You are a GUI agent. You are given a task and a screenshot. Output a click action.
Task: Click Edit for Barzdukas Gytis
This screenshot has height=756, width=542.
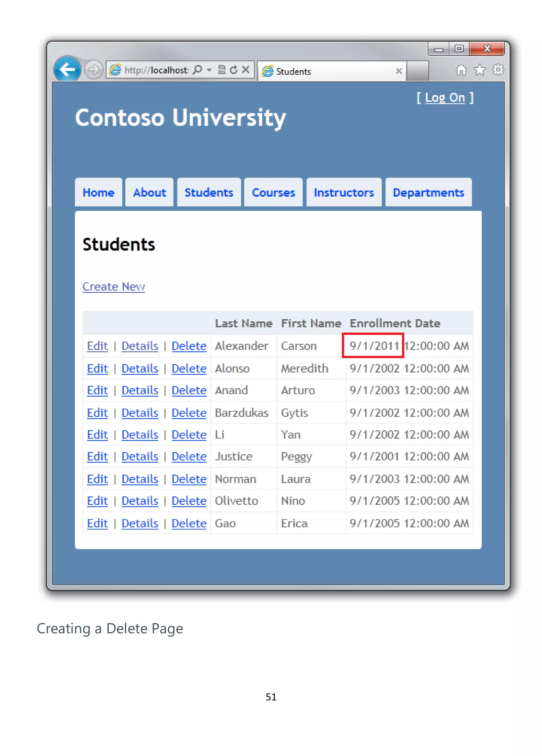coord(97,413)
